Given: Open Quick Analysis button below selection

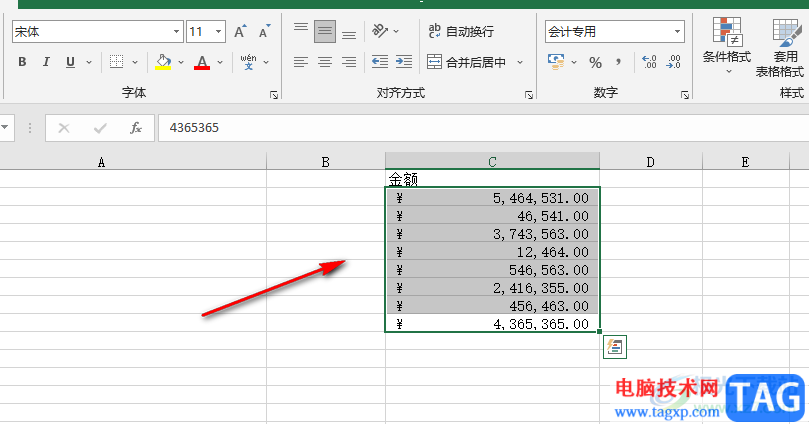Looking at the screenshot, I should click(614, 347).
